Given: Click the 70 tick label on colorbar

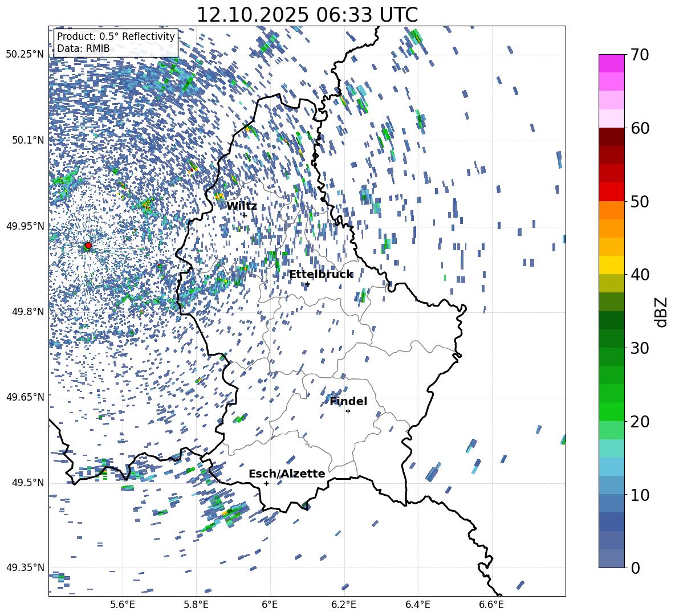Looking at the screenshot, I should pyautogui.click(x=640, y=55).
